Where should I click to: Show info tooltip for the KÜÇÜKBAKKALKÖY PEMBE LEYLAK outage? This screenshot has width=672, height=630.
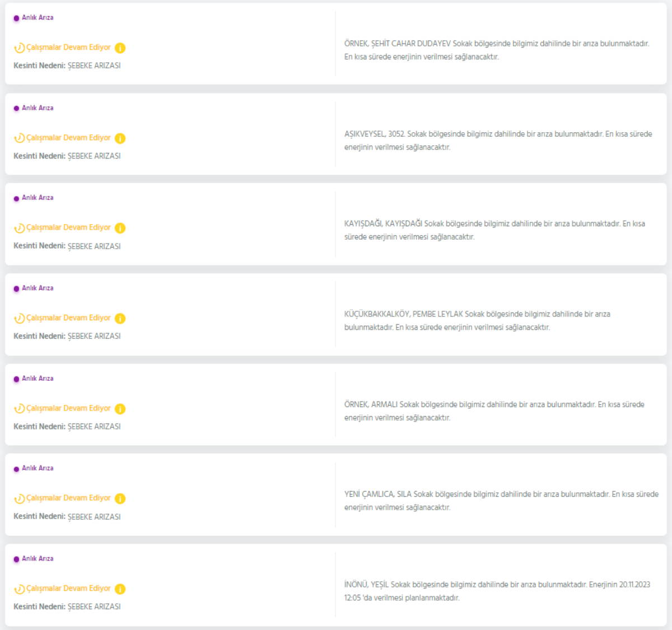point(120,319)
